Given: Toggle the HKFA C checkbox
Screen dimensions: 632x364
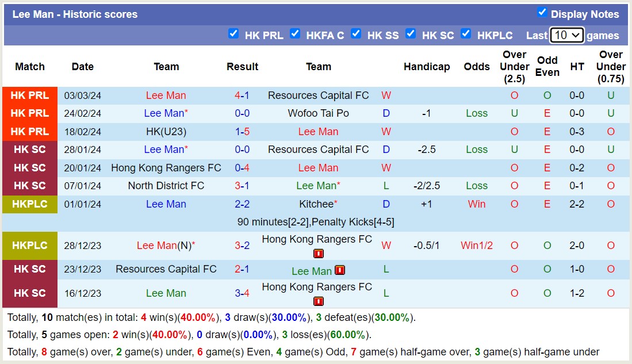Looking at the screenshot, I should (296, 34).
